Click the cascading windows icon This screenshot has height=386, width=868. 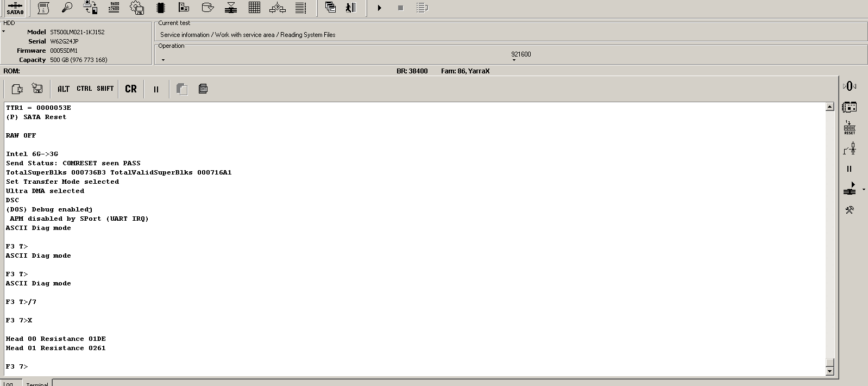click(330, 7)
